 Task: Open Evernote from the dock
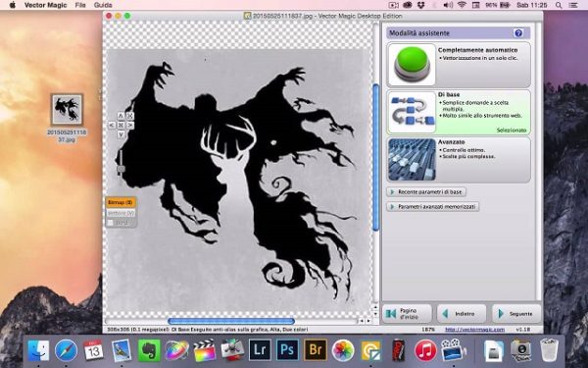tap(149, 350)
